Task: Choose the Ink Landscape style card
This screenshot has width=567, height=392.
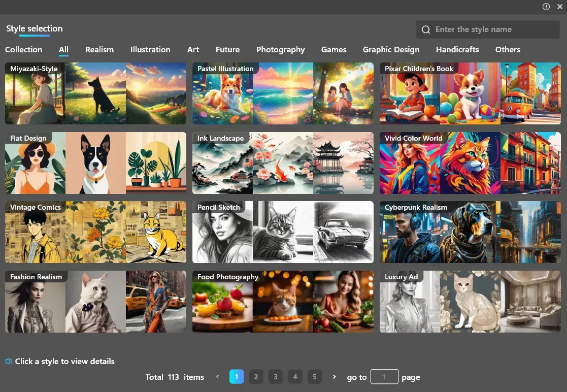Action: [283, 164]
